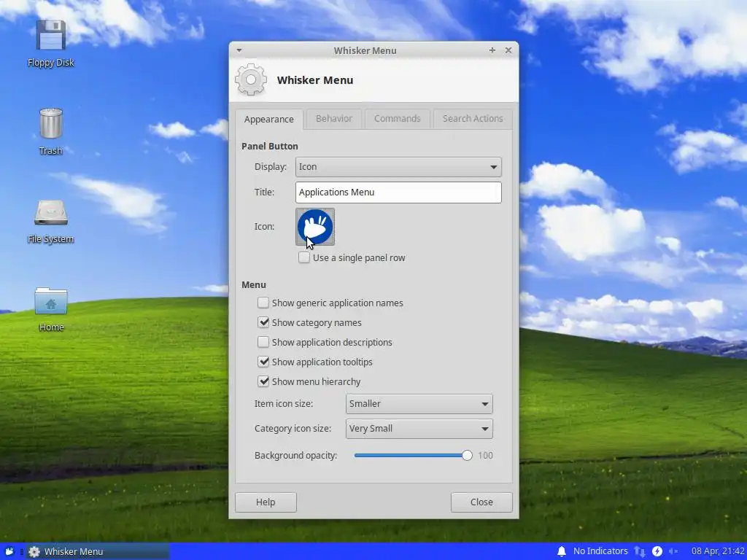
Task: Click the notification bell in panel
Action: tap(561, 551)
